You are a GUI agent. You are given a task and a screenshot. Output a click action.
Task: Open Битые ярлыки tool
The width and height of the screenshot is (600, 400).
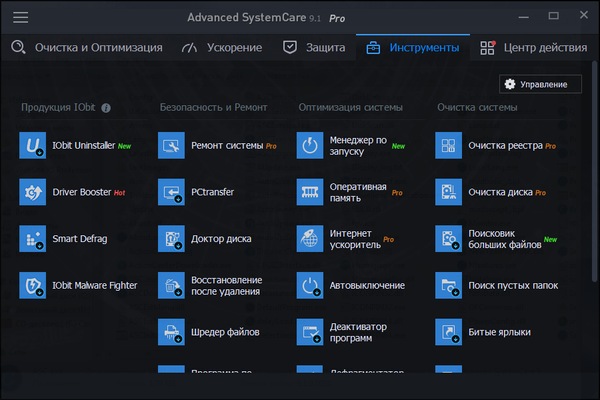[450, 332]
